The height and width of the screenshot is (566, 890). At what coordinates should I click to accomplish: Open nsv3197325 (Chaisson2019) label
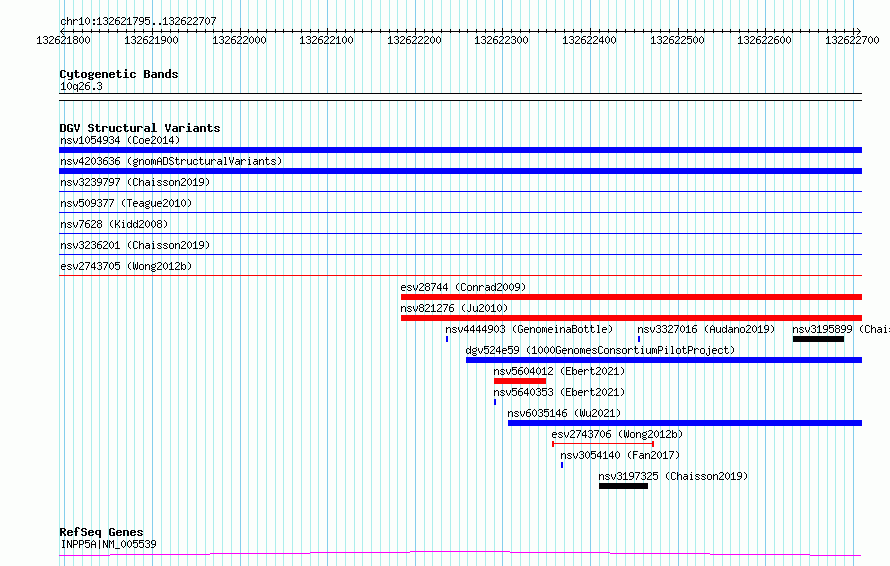coord(673,476)
